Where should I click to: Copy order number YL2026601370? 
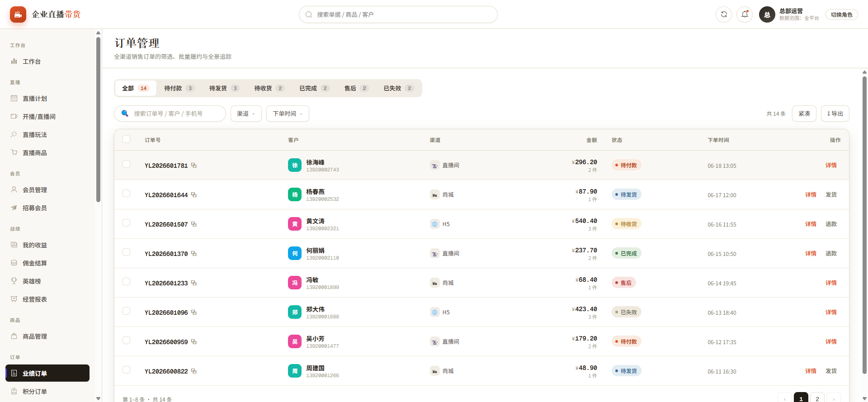click(x=194, y=254)
